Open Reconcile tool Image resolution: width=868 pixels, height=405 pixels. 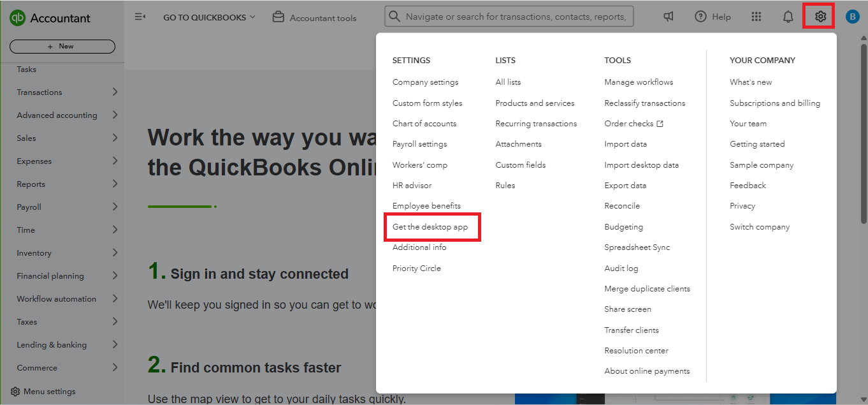tap(622, 206)
